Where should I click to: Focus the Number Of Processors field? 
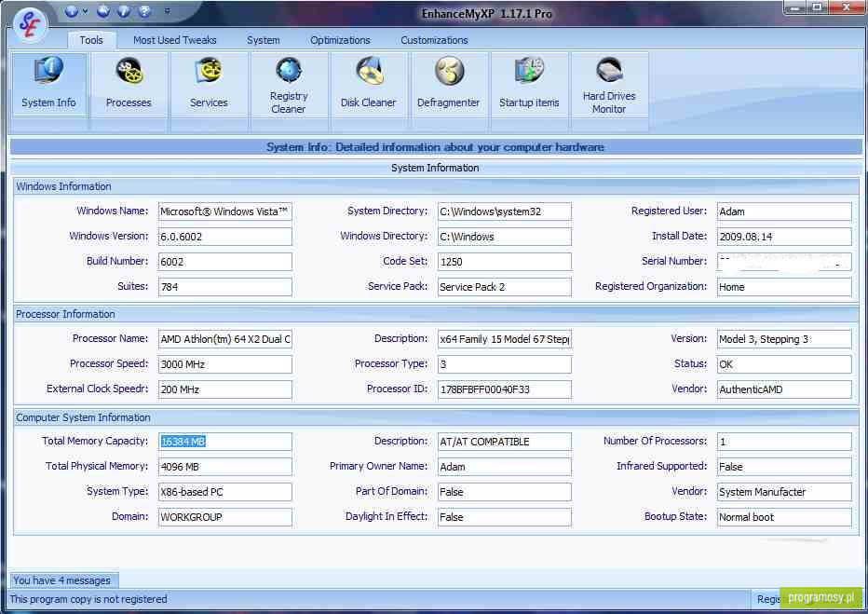(784, 442)
